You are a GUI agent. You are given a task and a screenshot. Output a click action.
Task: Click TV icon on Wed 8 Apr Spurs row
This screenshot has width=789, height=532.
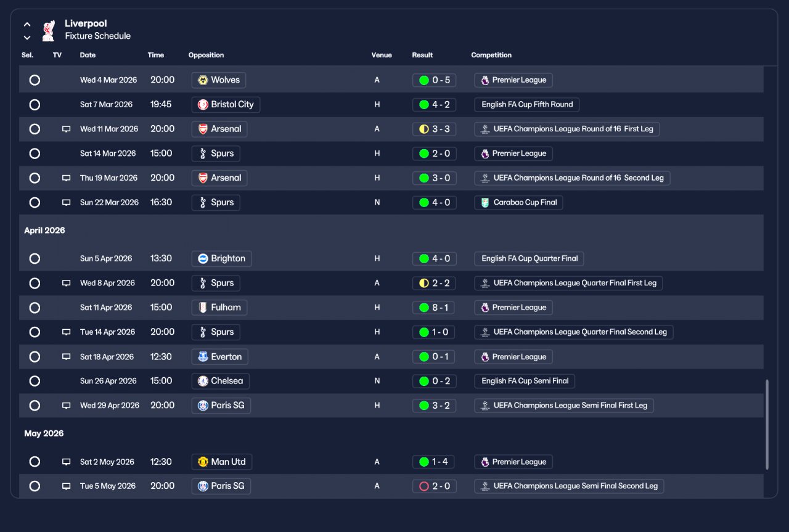(x=66, y=284)
